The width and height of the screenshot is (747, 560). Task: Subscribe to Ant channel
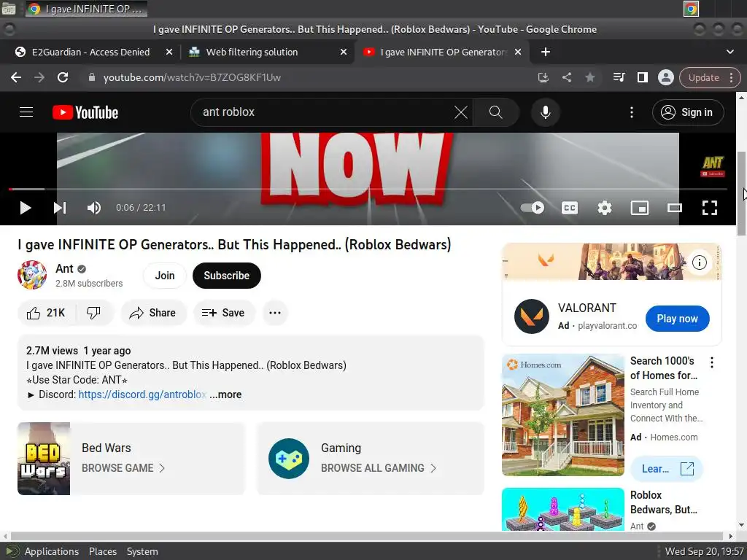tap(227, 276)
